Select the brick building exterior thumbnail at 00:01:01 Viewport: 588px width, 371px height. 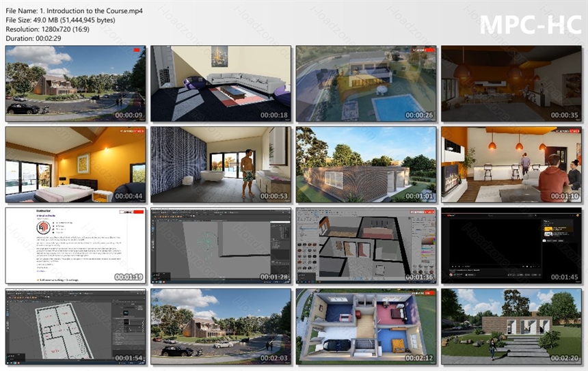click(366, 165)
